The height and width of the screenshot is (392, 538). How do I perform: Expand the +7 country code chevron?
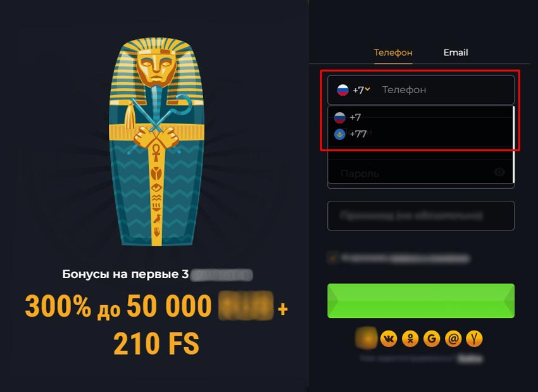pyautogui.click(x=368, y=89)
